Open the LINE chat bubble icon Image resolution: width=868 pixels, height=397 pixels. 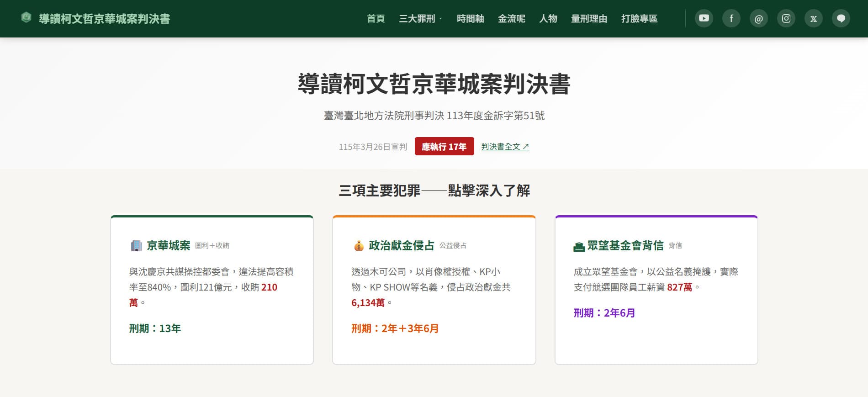click(841, 19)
